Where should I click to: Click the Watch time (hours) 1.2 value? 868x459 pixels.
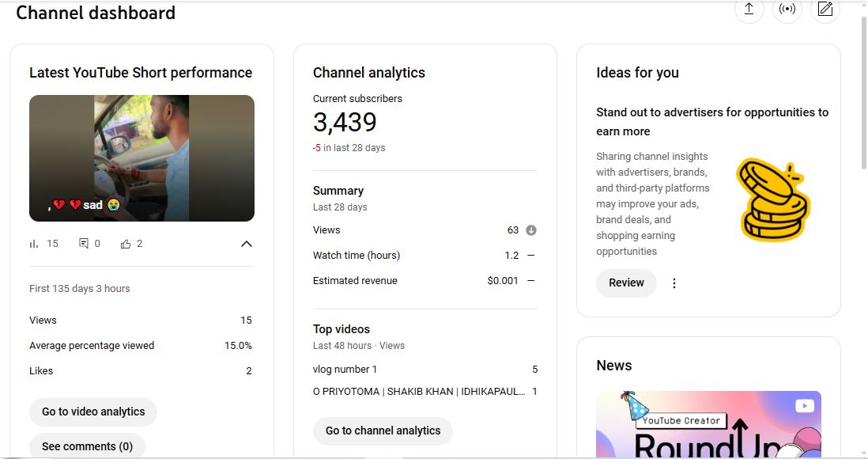[x=511, y=256]
